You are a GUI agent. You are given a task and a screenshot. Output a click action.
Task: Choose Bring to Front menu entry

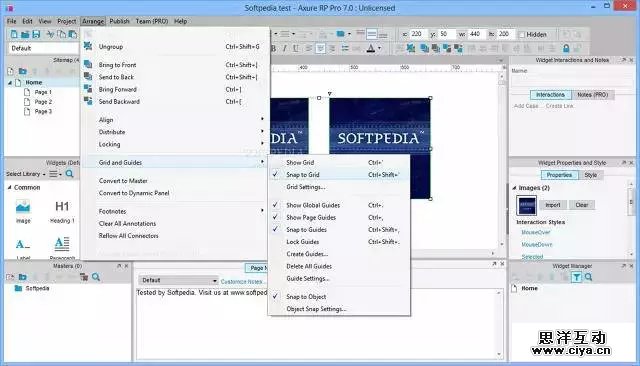coord(176,65)
